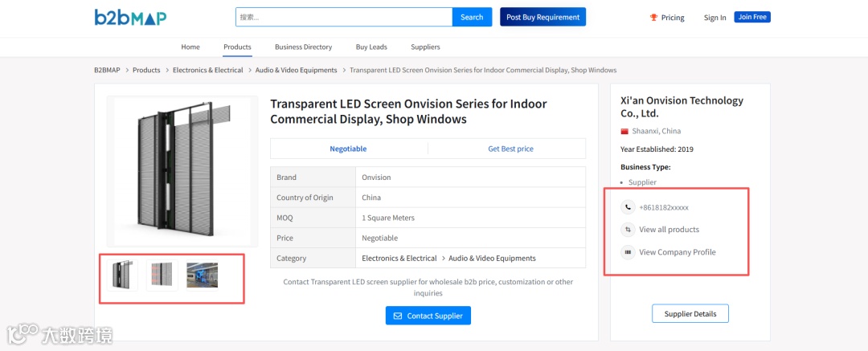Click B2BMAP in the breadcrumb
Viewport: 868px width, 351px height.
107,71
